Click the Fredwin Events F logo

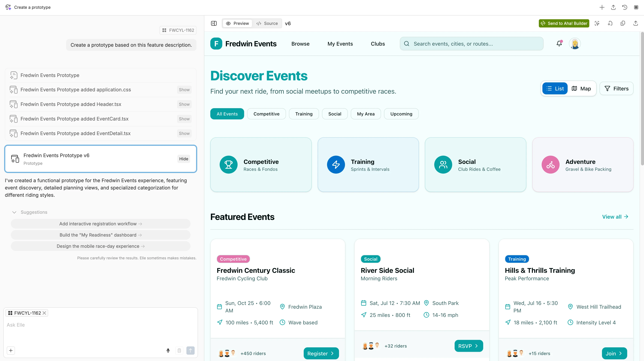coord(216,44)
